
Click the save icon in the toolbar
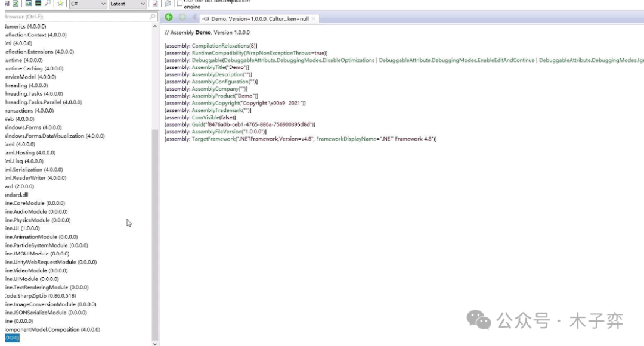tap(7, 4)
